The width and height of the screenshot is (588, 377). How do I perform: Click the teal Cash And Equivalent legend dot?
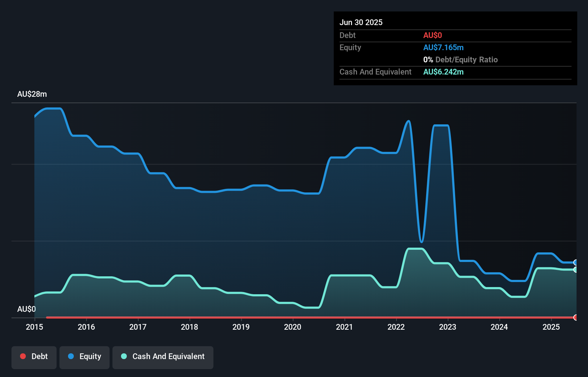(x=124, y=357)
